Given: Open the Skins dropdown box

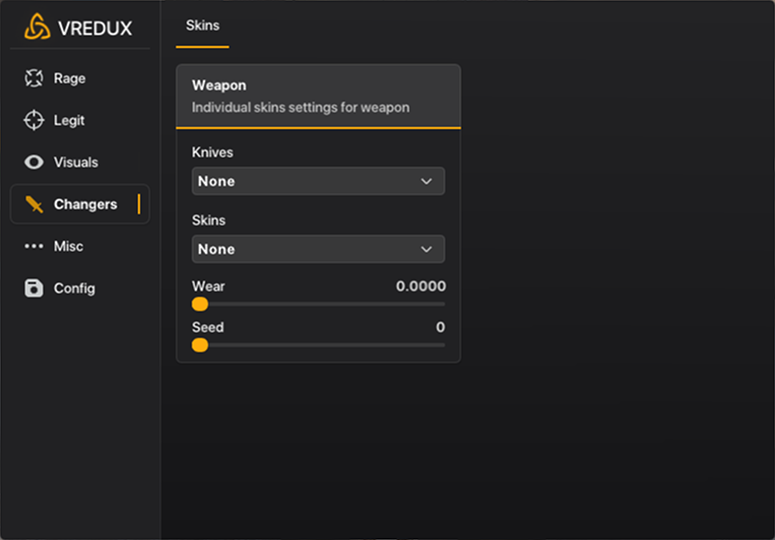Looking at the screenshot, I should point(317,249).
